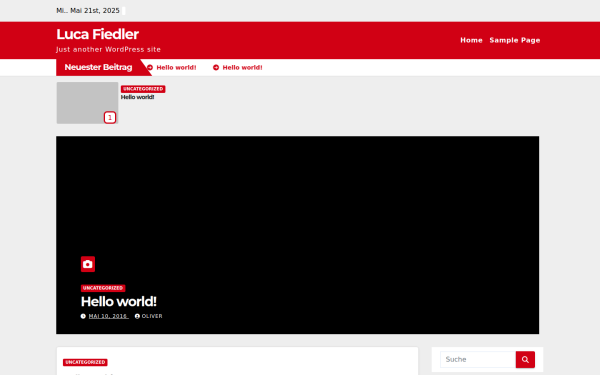
Task: Open the Mai 10, 2016 date link
Action: tap(108, 316)
